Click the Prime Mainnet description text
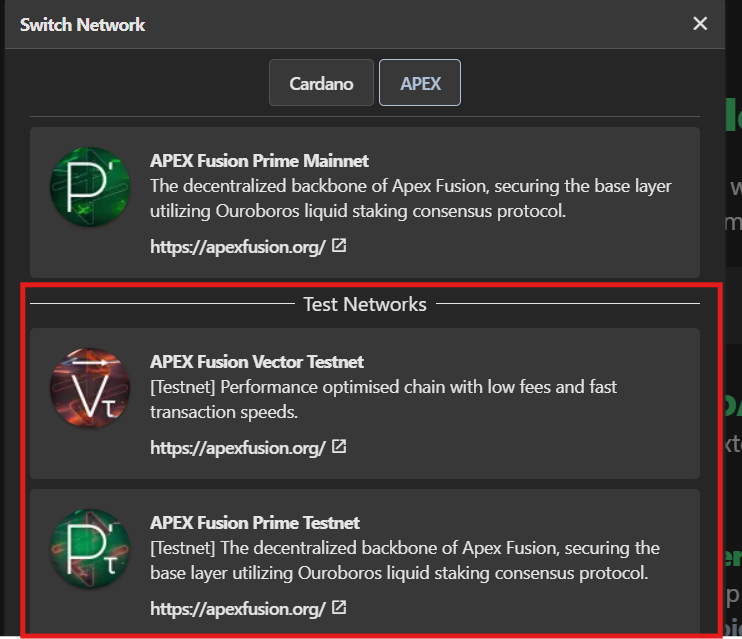The image size is (742, 639). pos(410,198)
